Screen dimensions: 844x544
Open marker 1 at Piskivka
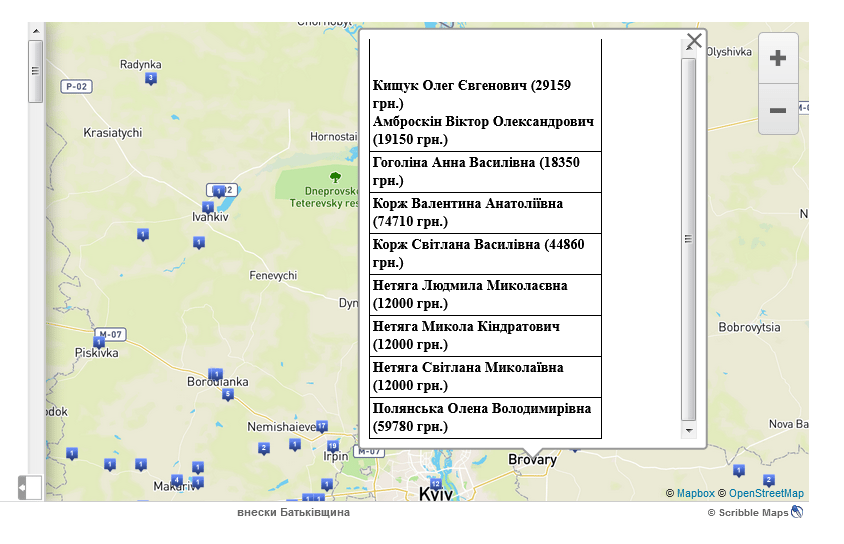pyautogui.click(x=99, y=342)
